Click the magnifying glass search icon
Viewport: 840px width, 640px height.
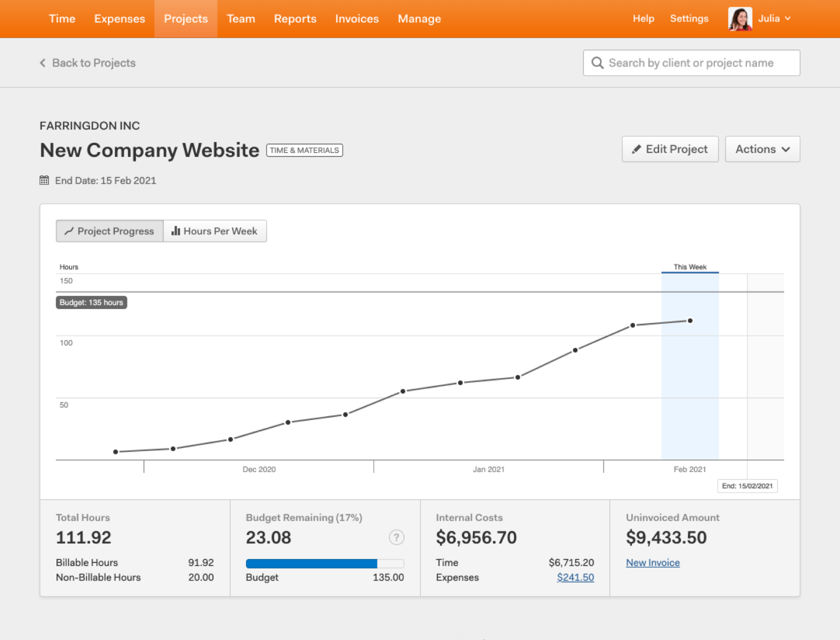tap(597, 62)
